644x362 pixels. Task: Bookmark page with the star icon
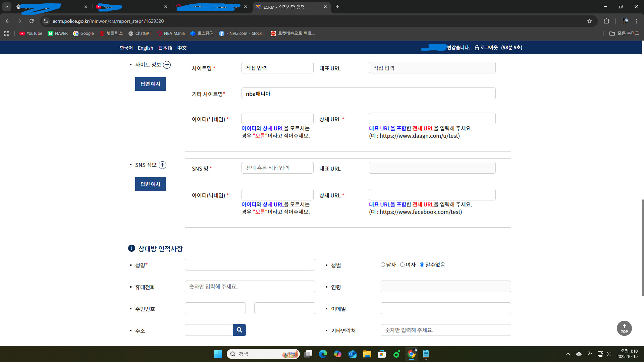[590, 21]
